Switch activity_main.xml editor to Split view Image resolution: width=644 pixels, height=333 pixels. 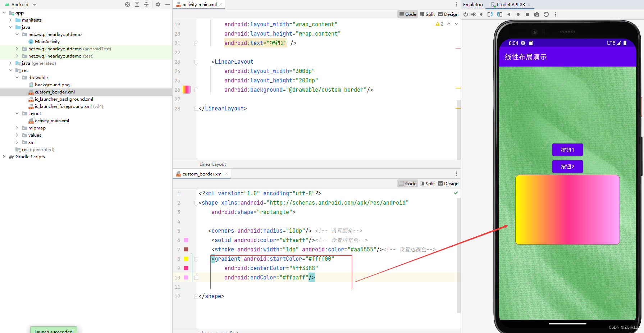point(427,14)
